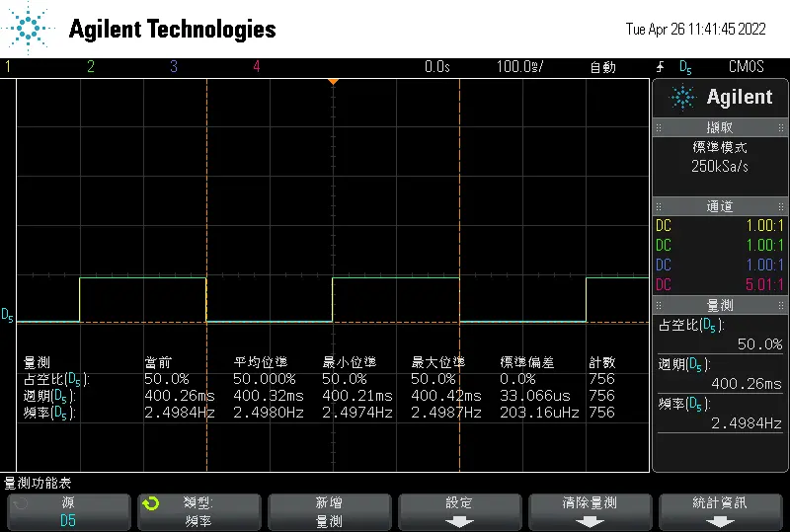
Task: Click the 計數 column header
Action: [602, 362]
